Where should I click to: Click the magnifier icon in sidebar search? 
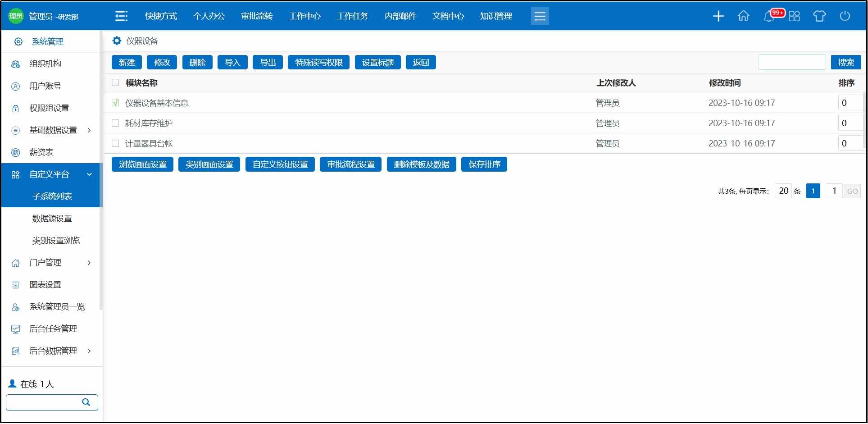[x=86, y=402]
